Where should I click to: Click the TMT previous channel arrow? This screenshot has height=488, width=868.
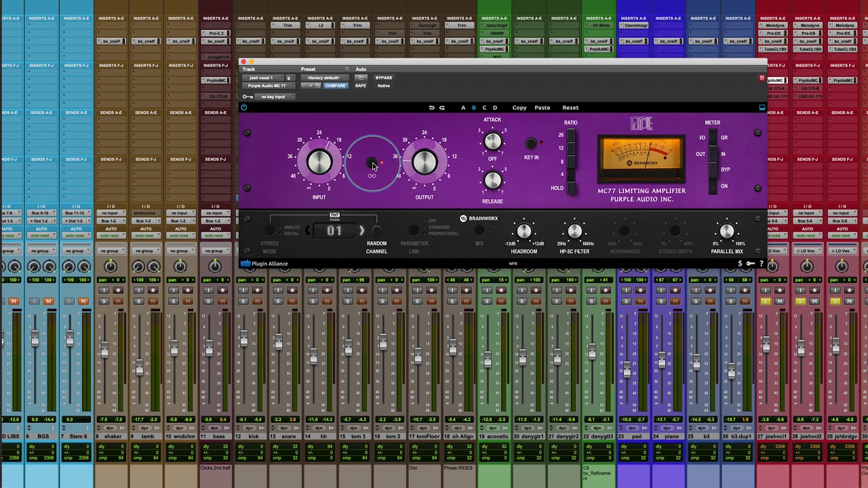tap(308, 231)
